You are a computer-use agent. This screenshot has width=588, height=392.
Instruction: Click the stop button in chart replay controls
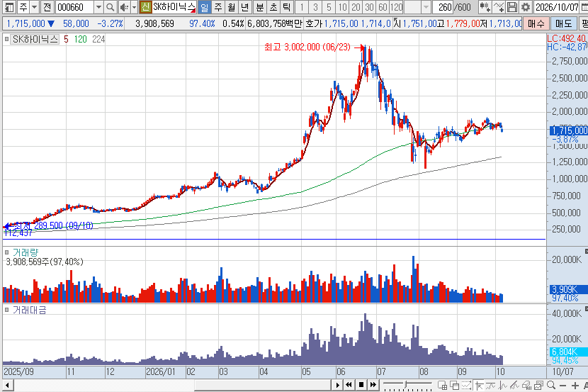[x=361, y=385]
